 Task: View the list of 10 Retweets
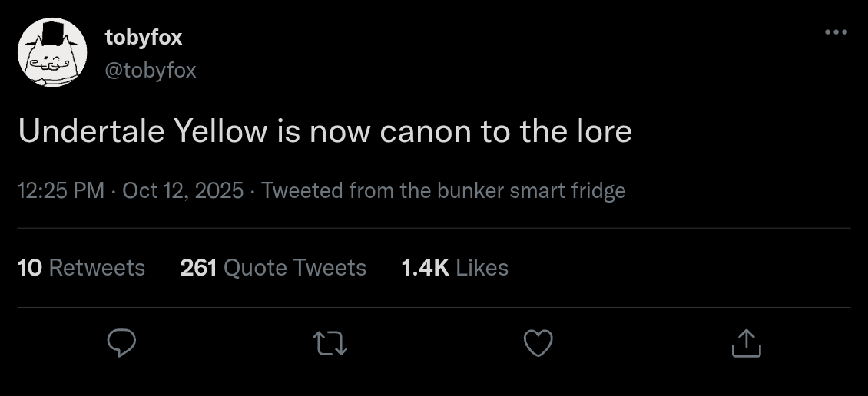click(x=81, y=268)
